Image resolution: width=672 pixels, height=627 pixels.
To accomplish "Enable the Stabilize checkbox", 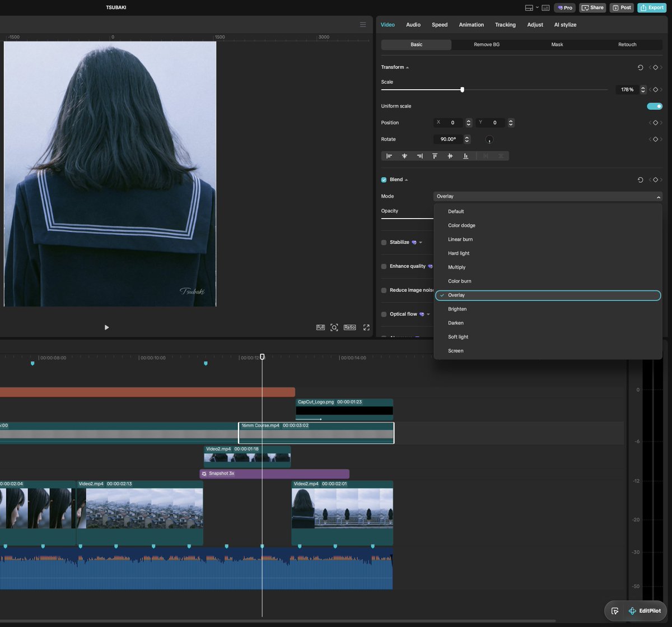I will pos(384,243).
